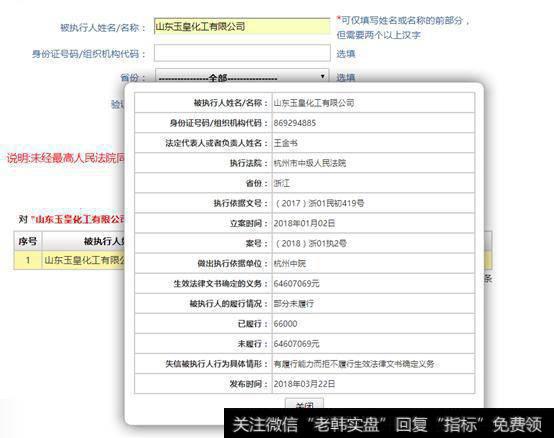Click the 部分未履行 status value
554x438 pixels.
click(x=294, y=304)
